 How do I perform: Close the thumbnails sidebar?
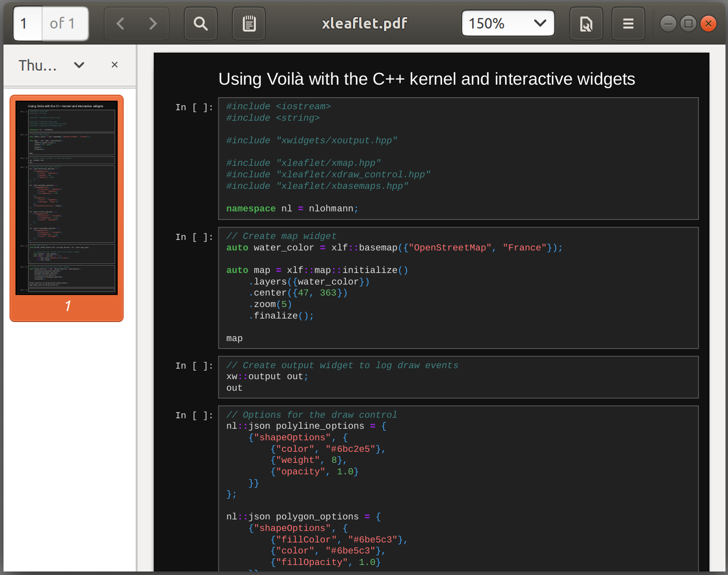(115, 65)
